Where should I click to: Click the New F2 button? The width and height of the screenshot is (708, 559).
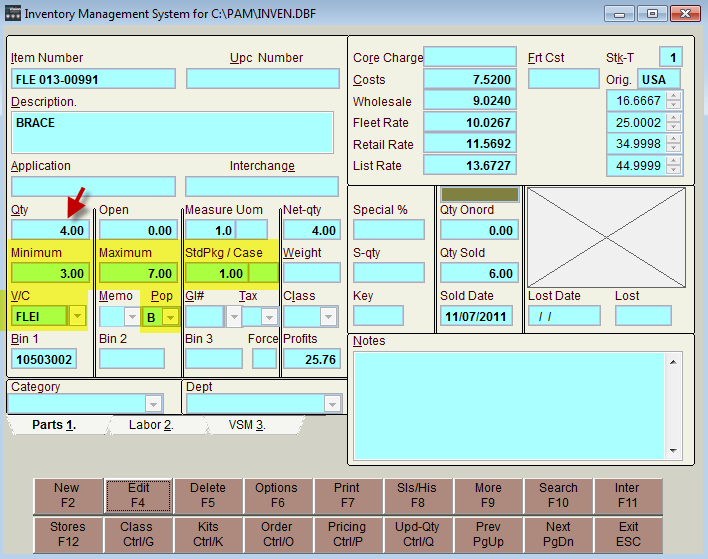(x=68, y=495)
